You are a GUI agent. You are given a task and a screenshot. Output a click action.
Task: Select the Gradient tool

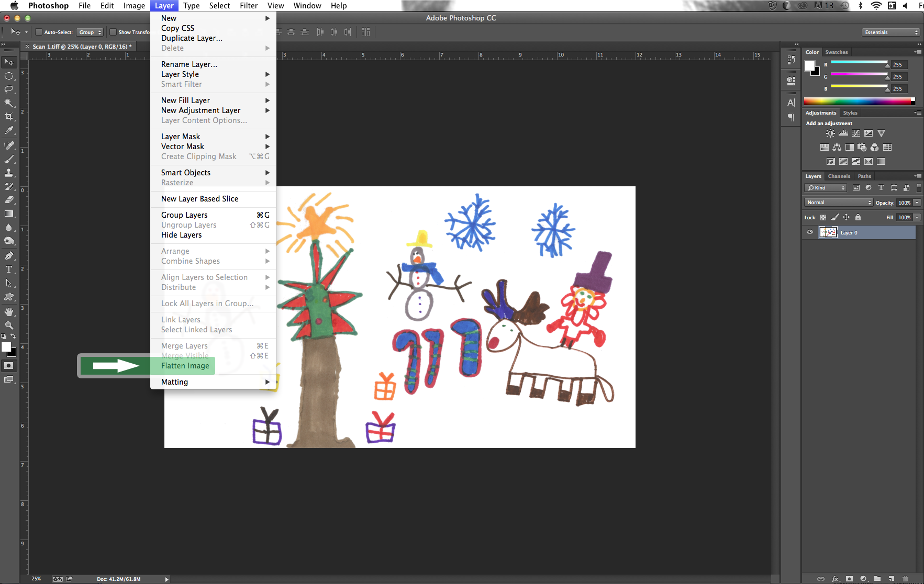pyautogui.click(x=9, y=214)
